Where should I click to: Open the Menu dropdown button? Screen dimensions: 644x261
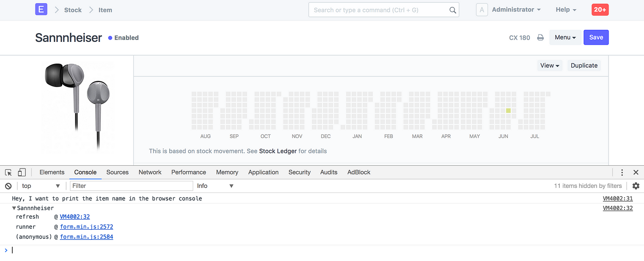[565, 37]
